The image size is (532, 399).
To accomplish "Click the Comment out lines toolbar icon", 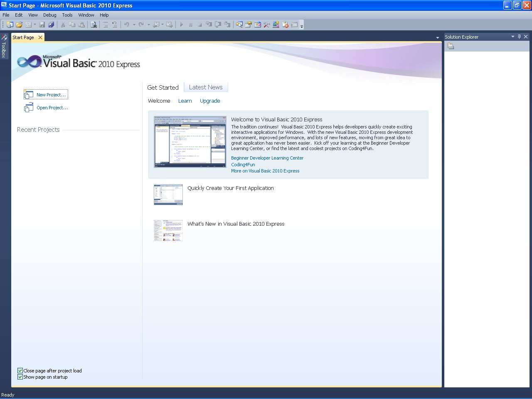I will point(106,25).
